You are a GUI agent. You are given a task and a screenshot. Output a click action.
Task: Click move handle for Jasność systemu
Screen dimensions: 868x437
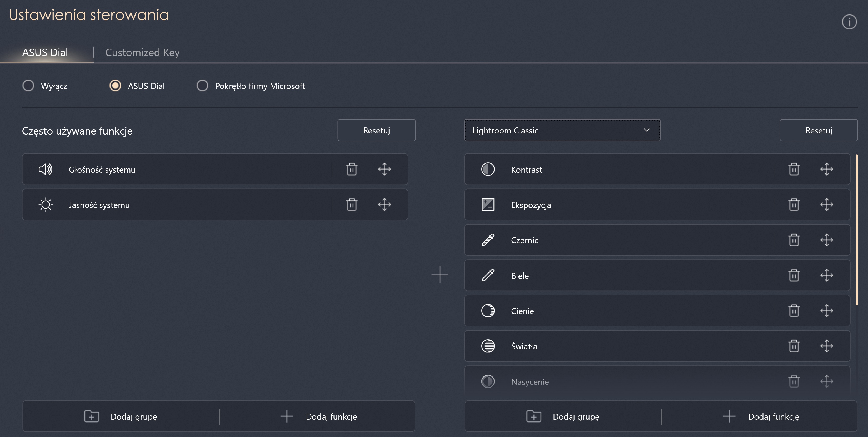384,205
